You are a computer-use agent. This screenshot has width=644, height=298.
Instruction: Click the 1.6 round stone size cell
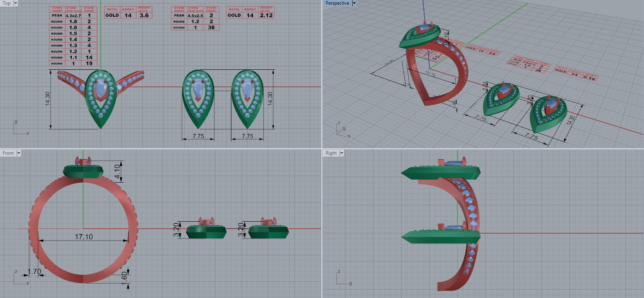tap(73, 27)
